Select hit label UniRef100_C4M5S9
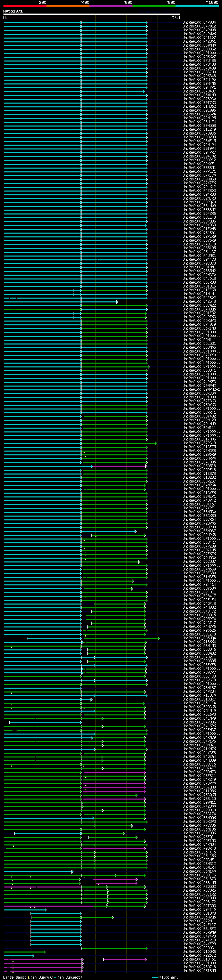Screen dimensions: 222x980 pyautogui.click(x=199, y=569)
